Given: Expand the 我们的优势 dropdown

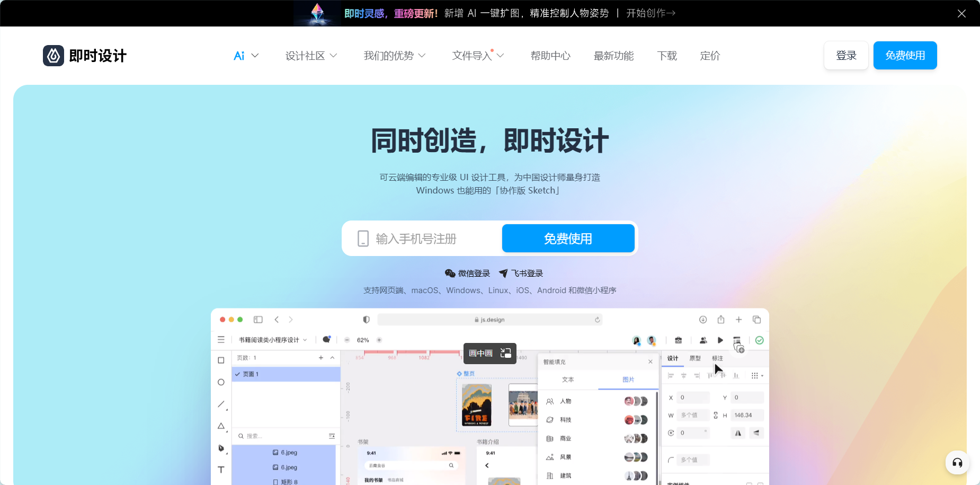Looking at the screenshot, I should (x=394, y=56).
